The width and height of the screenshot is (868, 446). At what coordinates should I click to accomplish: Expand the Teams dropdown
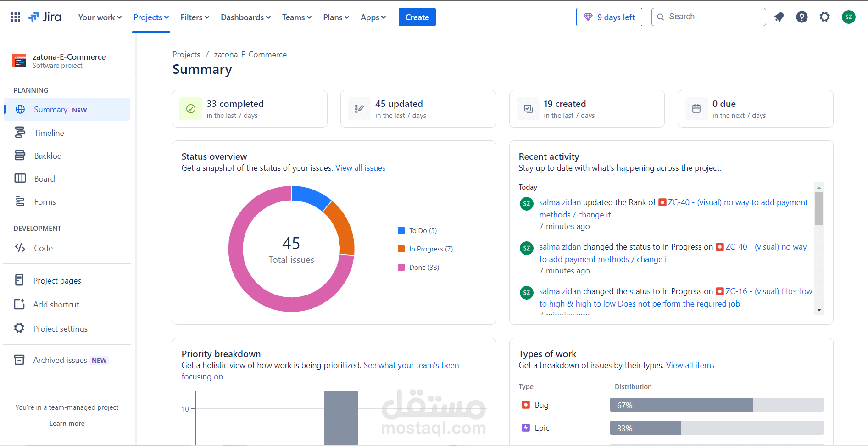pos(297,17)
